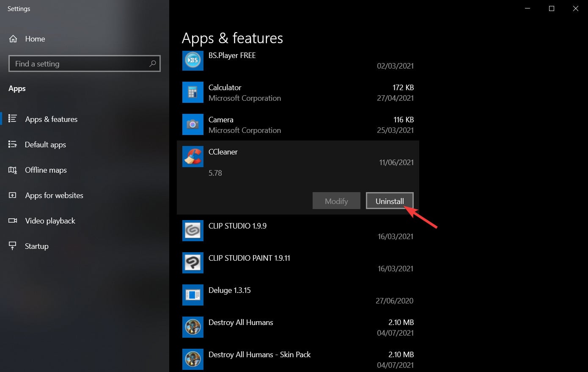
Task: Click the Destroy All Humans icon
Action: click(x=192, y=327)
